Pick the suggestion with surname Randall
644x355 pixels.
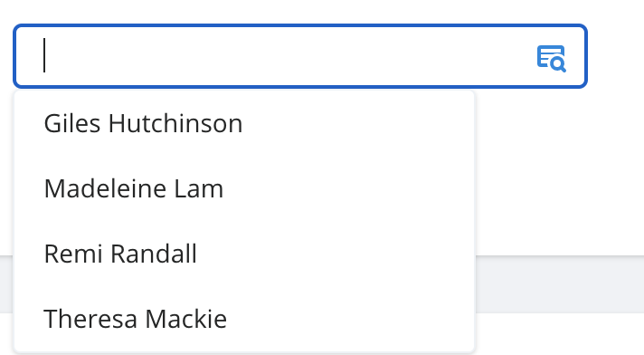tap(244, 254)
